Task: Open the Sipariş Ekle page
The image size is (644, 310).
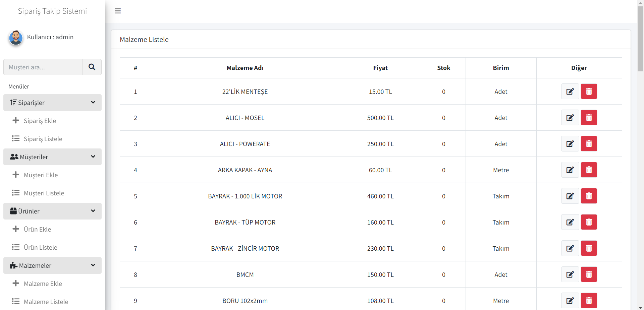Action: [40, 121]
